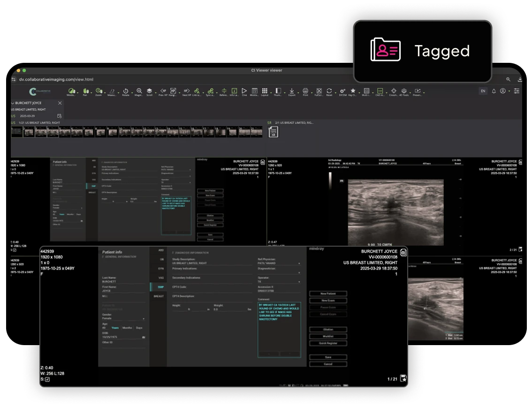Open the SR structured report thumbnail

[x=274, y=132]
